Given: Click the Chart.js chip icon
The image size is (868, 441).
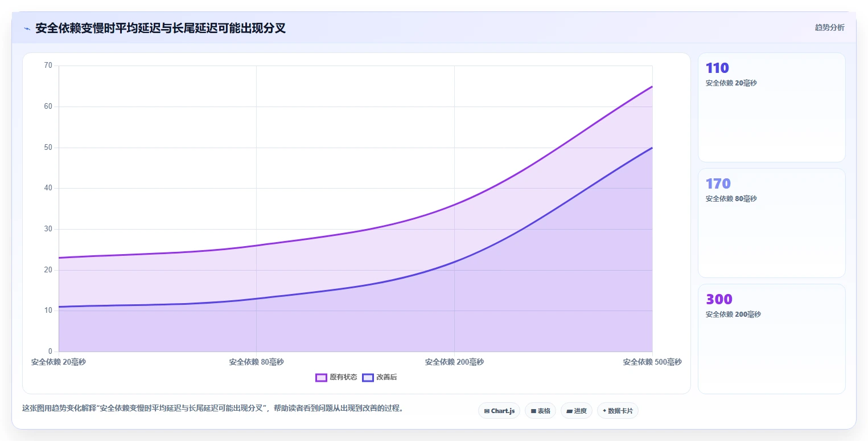Looking at the screenshot, I should 487,411.
